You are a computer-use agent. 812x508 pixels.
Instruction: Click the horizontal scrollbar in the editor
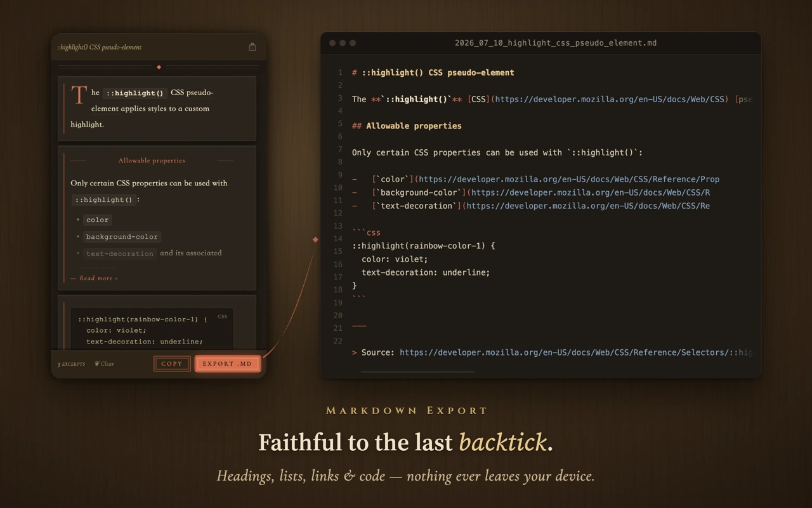[418, 371]
